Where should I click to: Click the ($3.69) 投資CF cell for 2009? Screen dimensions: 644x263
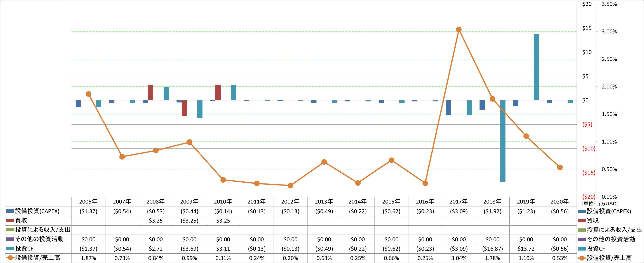[x=189, y=249]
